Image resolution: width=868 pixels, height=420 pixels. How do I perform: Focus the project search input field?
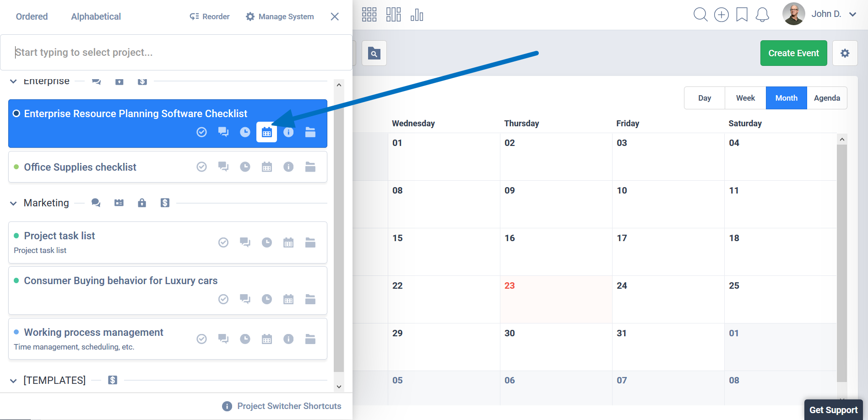point(176,52)
